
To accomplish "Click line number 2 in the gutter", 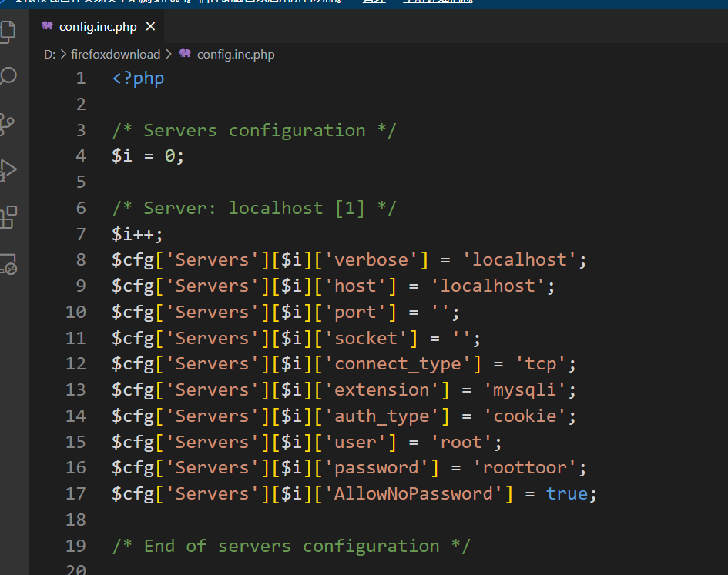I will (81, 104).
